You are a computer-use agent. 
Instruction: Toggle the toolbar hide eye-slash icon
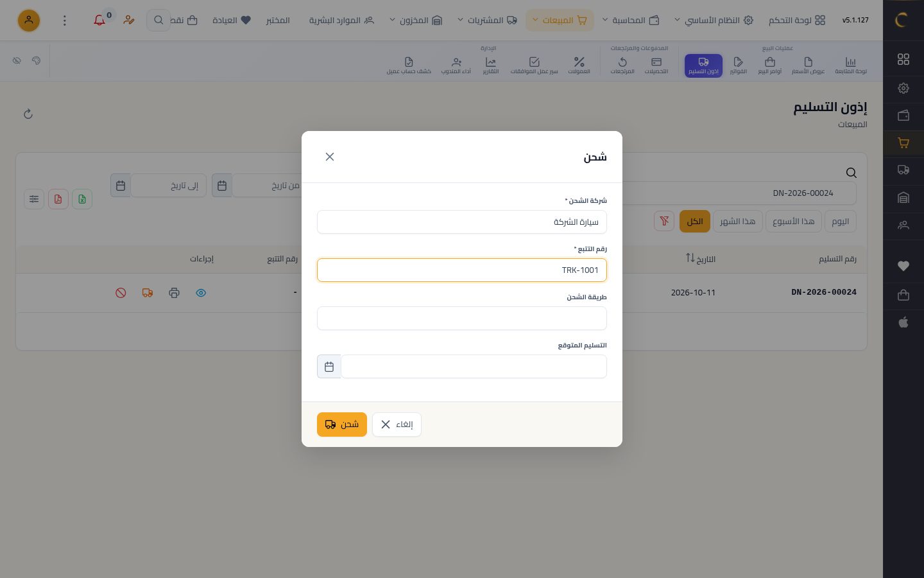click(x=17, y=60)
